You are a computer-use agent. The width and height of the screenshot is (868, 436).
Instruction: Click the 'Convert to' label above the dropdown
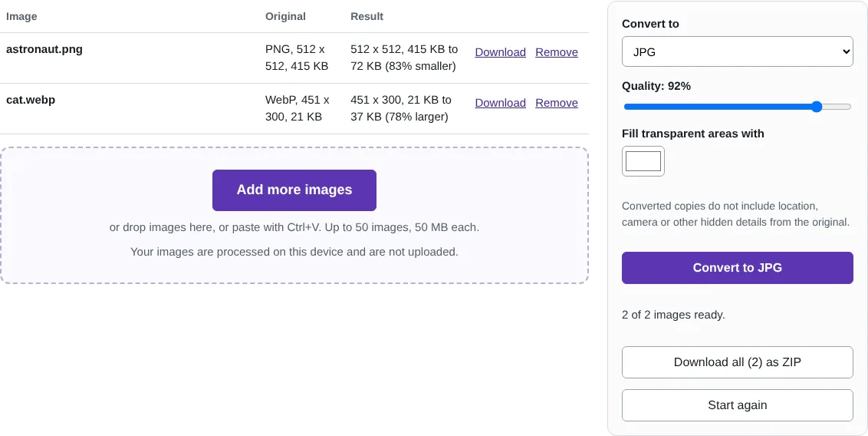650,24
